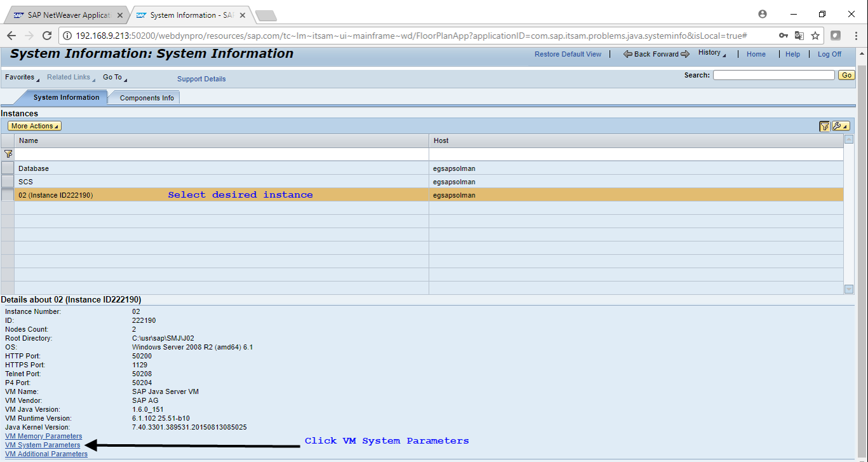Viewport: 868px width, 462px height.
Task: Click the page scrollbar up arrow
Action: [862, 53]
